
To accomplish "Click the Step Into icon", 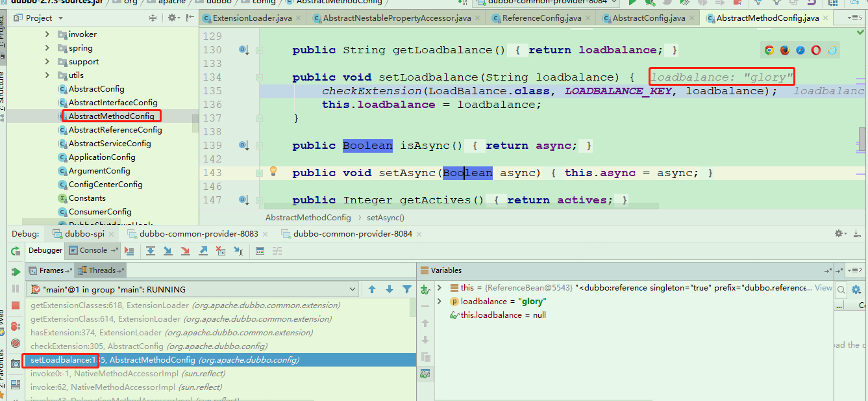I will pos(167,251).
